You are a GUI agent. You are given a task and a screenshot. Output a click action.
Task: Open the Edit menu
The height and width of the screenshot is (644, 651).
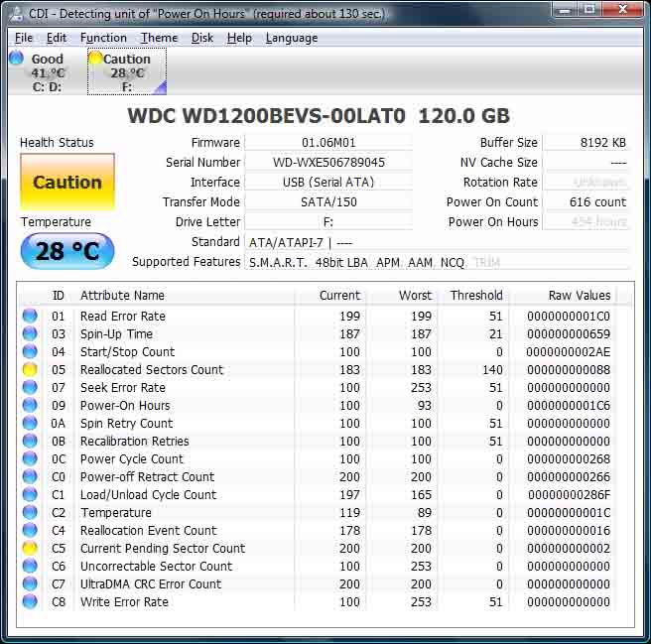[57, 38]
